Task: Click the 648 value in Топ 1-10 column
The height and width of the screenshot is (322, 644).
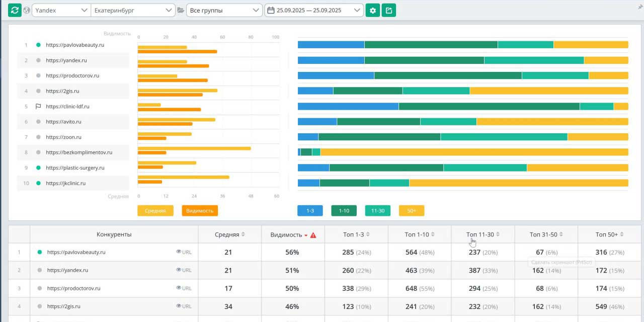Action: (x=411, y=288)
